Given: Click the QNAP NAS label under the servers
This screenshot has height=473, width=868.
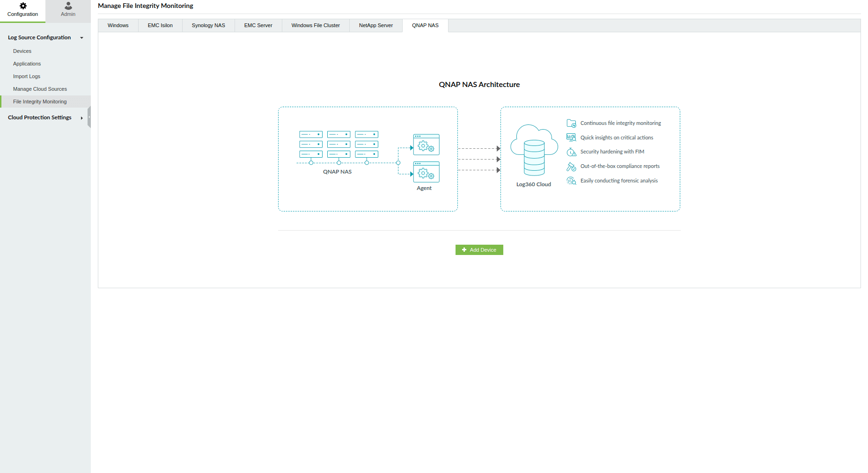Looking at the screenshot, I should (x=337, y=172).
